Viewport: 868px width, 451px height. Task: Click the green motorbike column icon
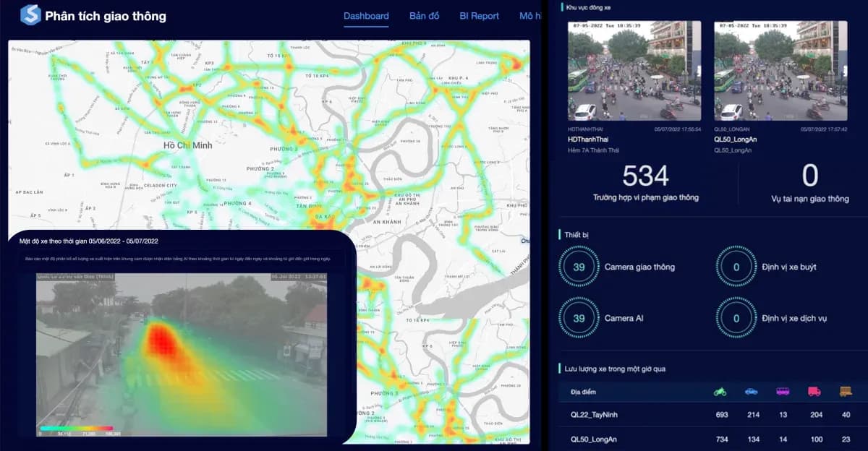[x=720, y=392]
